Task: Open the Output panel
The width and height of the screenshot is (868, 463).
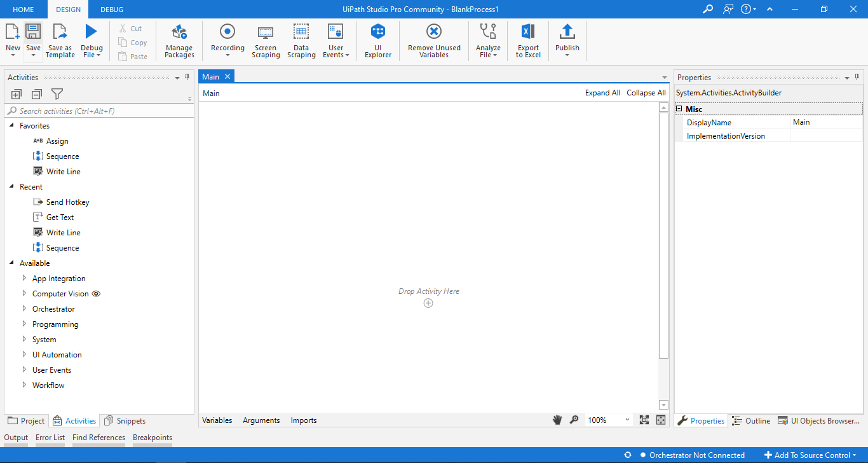Action: pos(16,438)
